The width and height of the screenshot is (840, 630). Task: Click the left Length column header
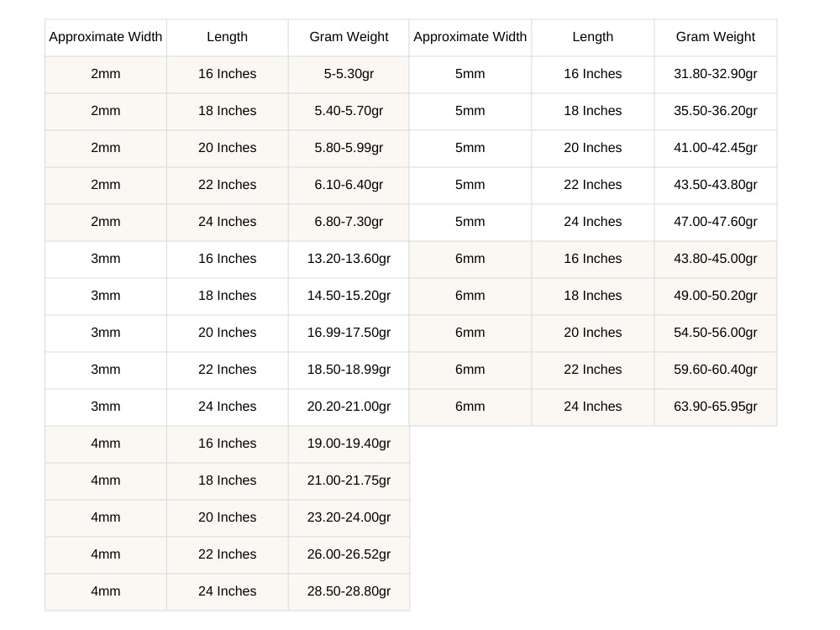227,37
